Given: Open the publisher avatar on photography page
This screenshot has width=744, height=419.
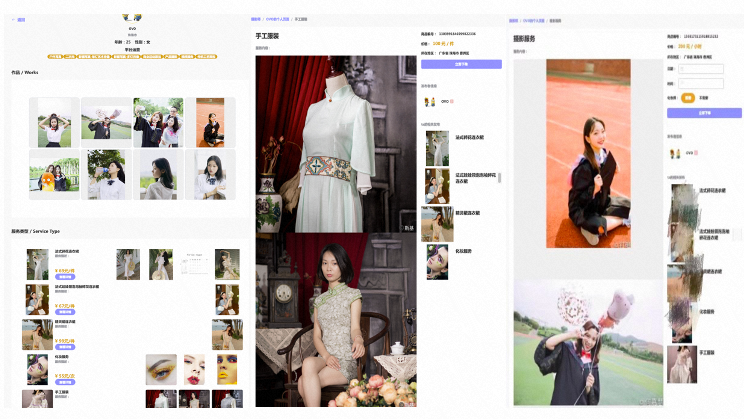Looking at the screenshot, I should tap(675, 153).
